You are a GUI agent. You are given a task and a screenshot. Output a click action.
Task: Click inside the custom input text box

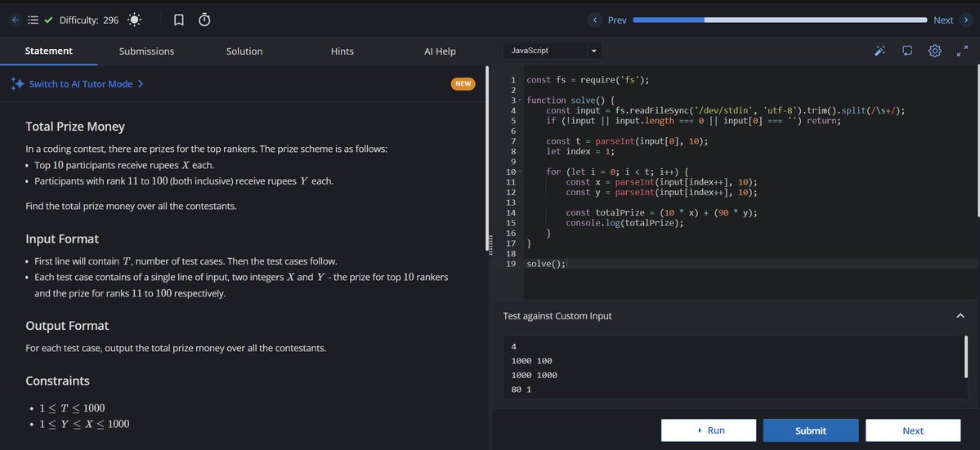(x=736, y=367)
